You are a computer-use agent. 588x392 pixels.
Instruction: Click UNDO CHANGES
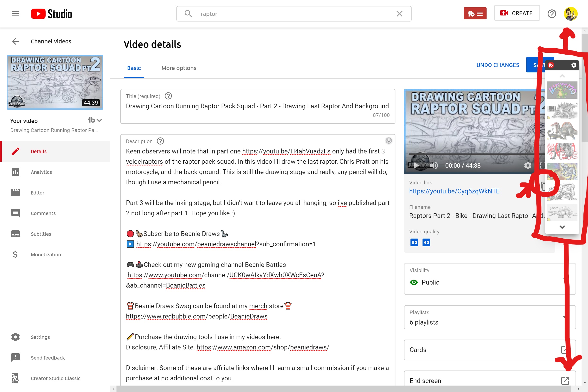click(x=498, y=65)
